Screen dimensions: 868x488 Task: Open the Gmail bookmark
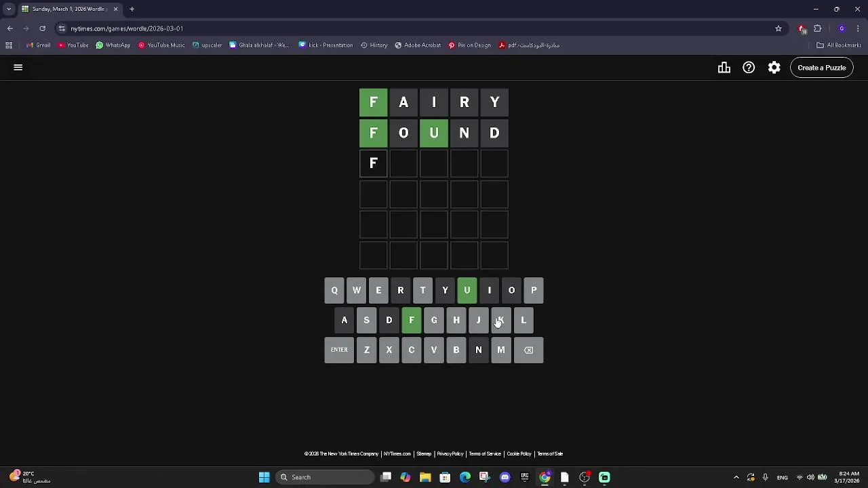[38, 45]
